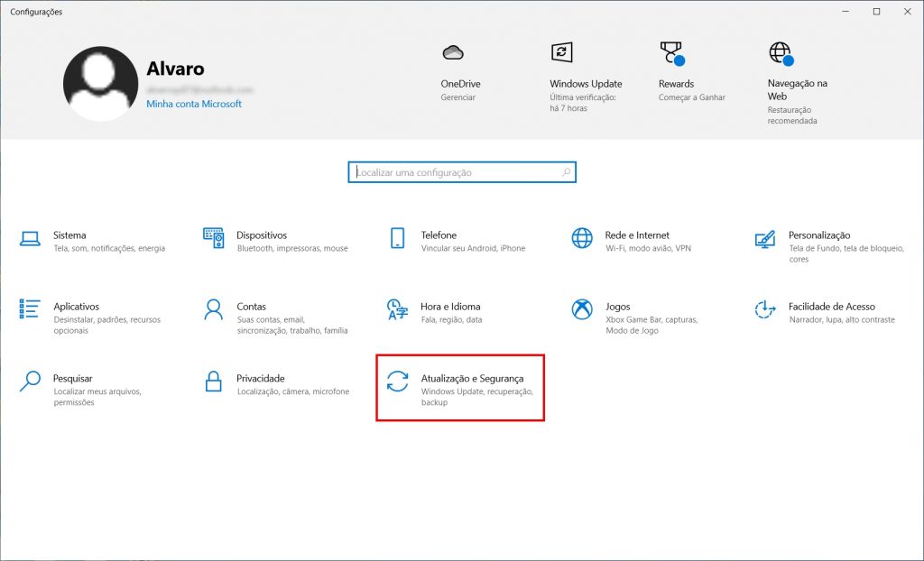Open the OneDrive cloud icon

click(453, 53)
